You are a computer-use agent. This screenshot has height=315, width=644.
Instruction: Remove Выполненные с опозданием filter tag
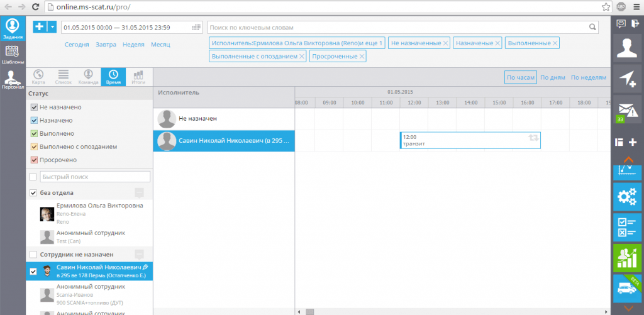(x=301, y=56)
